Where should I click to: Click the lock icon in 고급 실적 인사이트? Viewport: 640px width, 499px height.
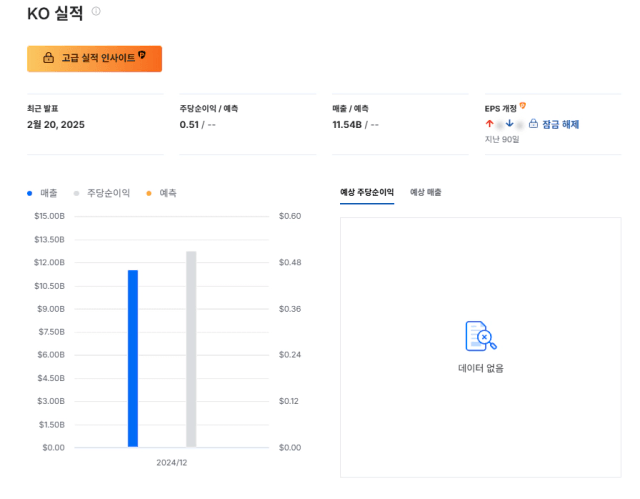(49, 58)
